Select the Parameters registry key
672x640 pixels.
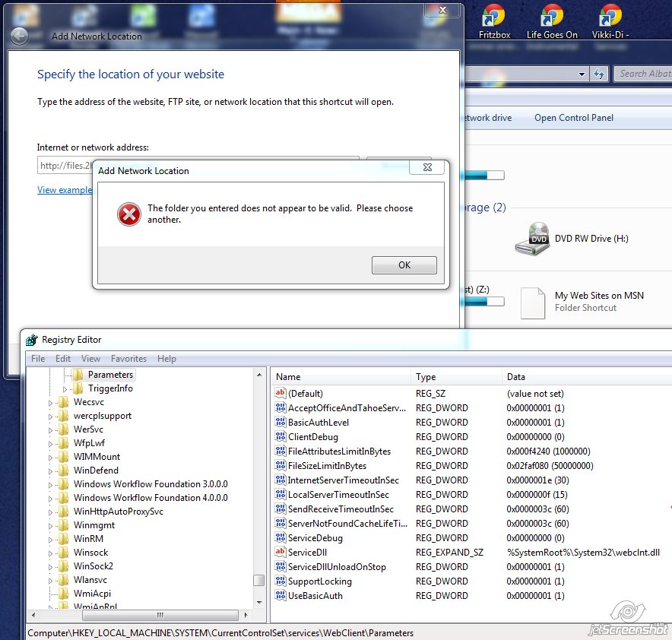(x=110, y=375)
